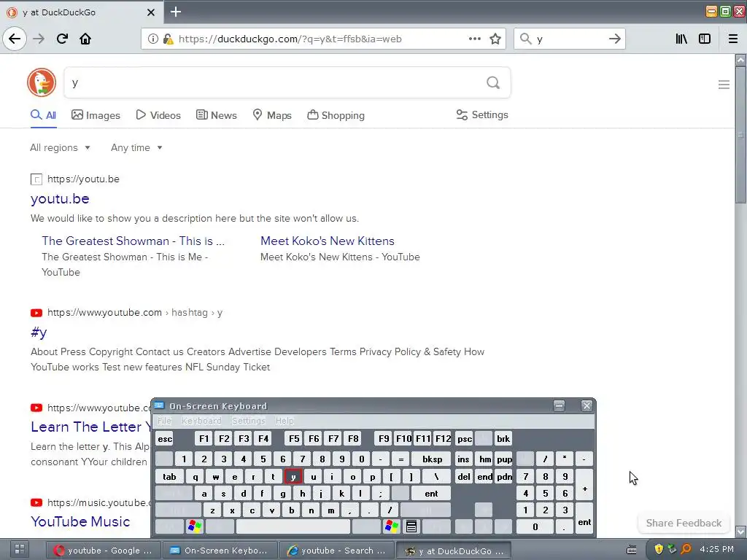
Task: Expand the Any time filter dropdown
Action: click(x=136, y=147)
